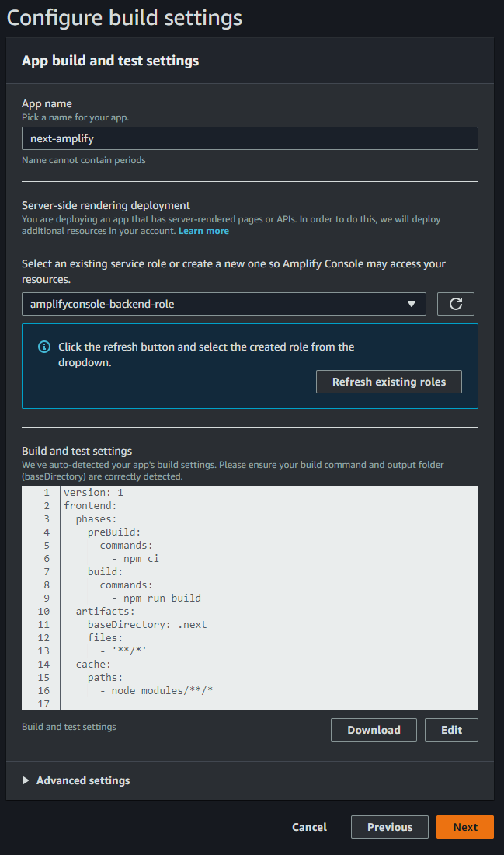Screen dimensions: 504x855
Task: Click the 'artifacts:' line in the editor
Action: (x=105, y=611)
